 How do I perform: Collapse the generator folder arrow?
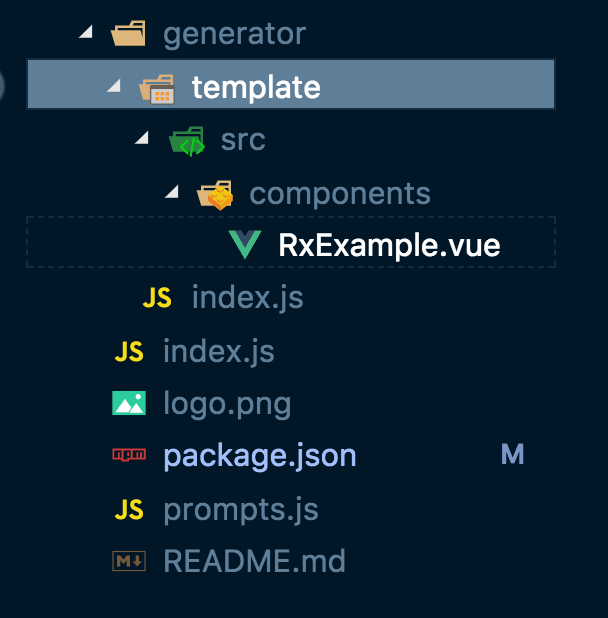coord(86,32)
